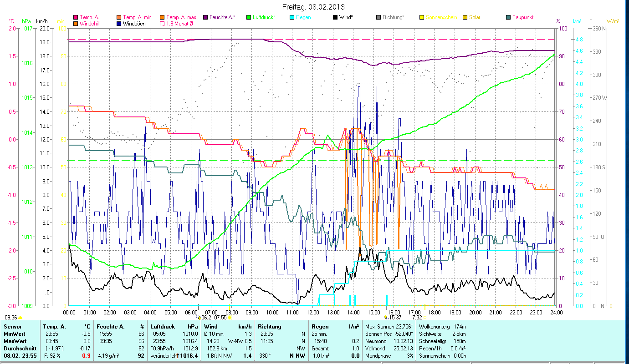The height and width of the screenshot is (364, 629).
Task: Click the cyan Regen legend square
Action: click(x=292, y=18)
